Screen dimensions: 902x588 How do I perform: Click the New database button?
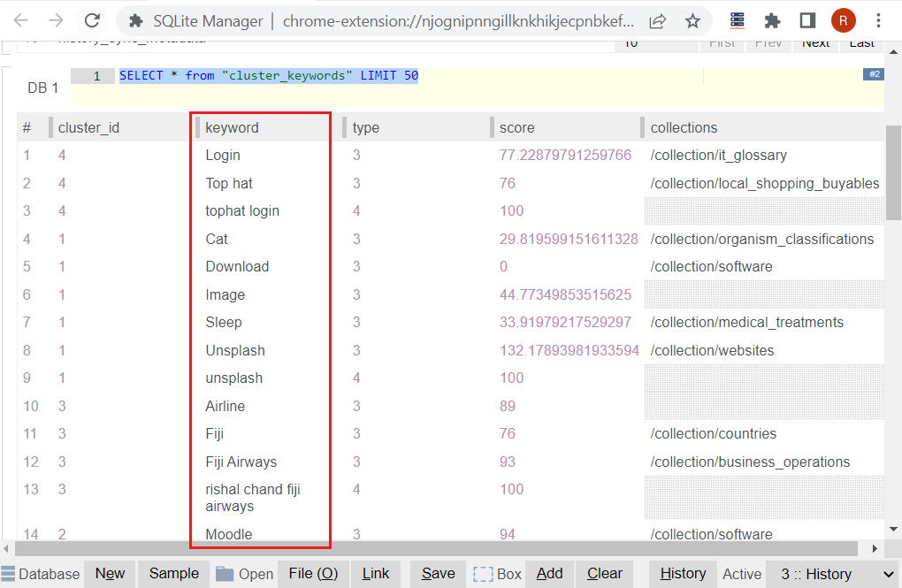110,573
